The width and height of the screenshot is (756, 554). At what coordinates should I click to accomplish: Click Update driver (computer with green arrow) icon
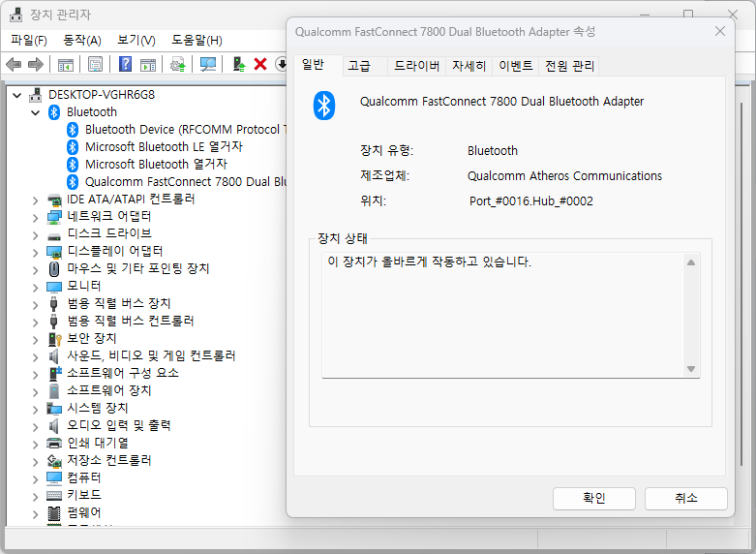tap(239, 64)
